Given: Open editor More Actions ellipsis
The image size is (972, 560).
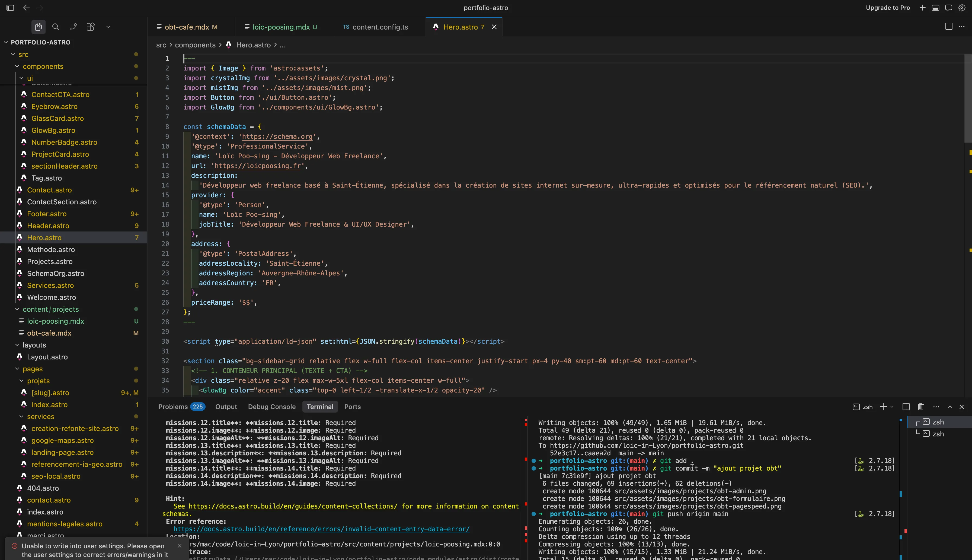Looking at the screenshot, I should (962, 27).
